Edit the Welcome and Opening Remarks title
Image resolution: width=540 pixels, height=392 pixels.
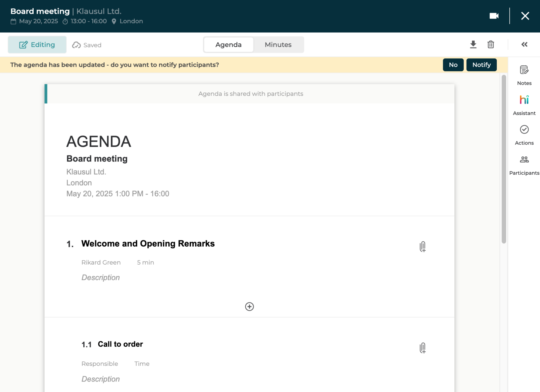(148, 244)
